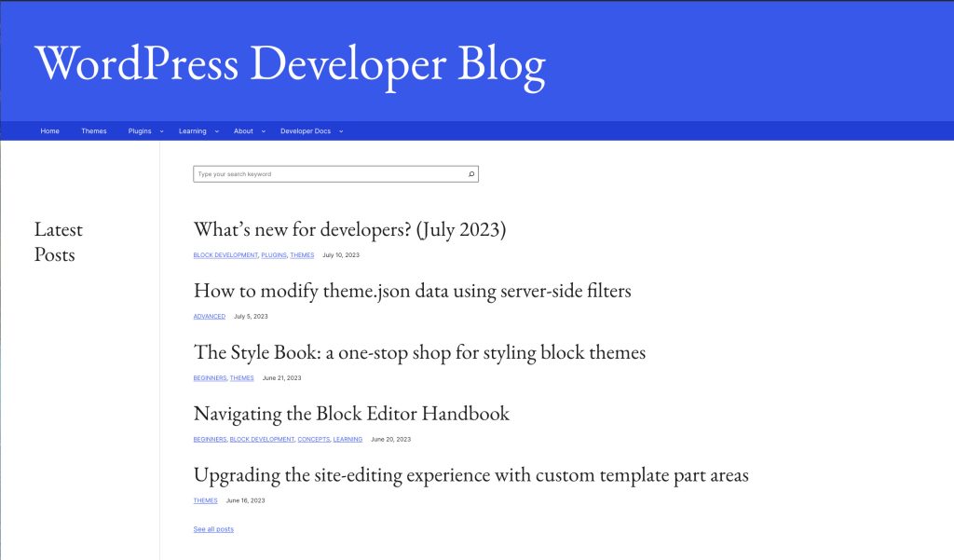
Task: Expand the Plugins menu chevron
Action: click(x=161, y=131)
